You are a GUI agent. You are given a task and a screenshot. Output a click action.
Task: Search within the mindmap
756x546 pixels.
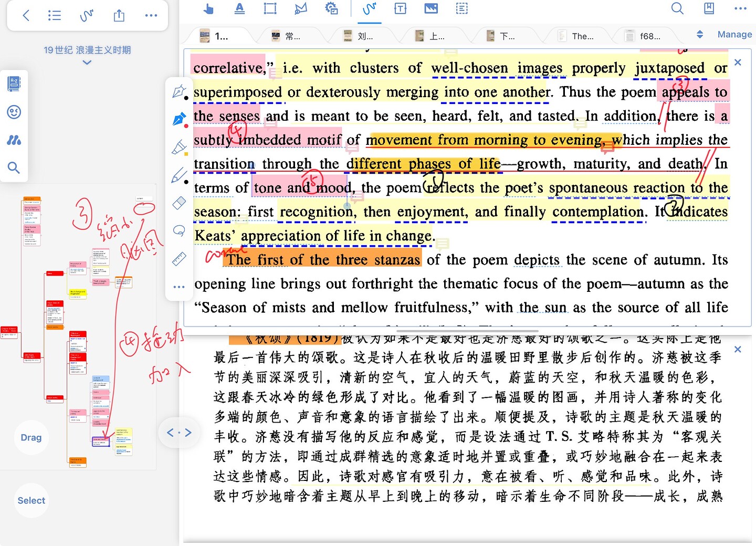[x=14, y=167]
